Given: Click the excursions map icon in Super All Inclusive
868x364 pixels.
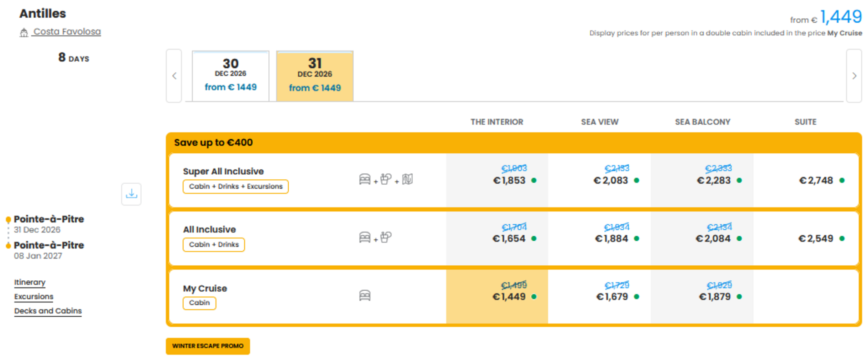Looking at the screenshot, I should 407,179.
